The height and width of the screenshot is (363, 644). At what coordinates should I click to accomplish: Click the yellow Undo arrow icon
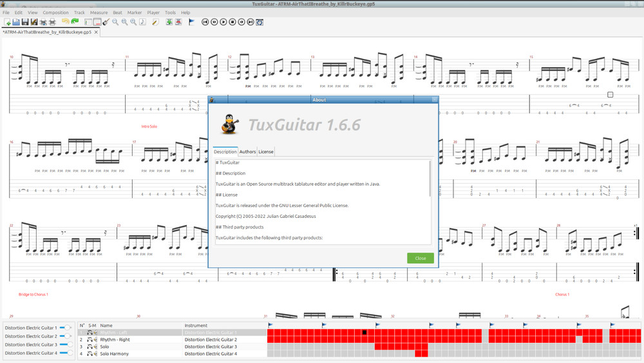65,22
